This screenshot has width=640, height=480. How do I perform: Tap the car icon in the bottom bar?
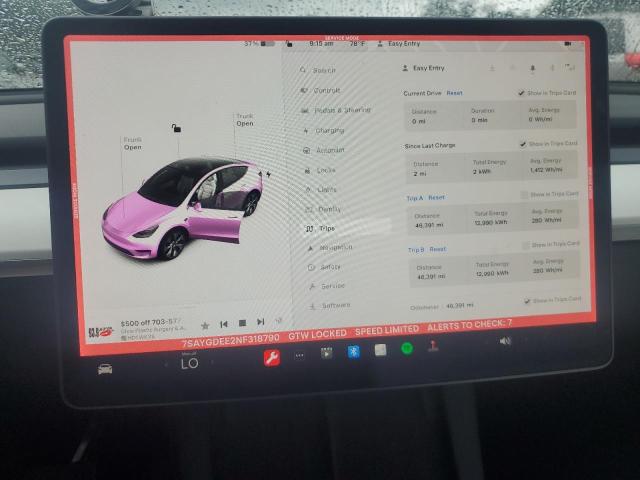click(105, 369)
